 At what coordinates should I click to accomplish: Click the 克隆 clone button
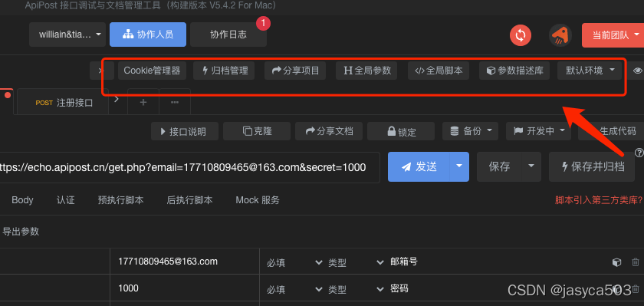(x=257, y=131)
